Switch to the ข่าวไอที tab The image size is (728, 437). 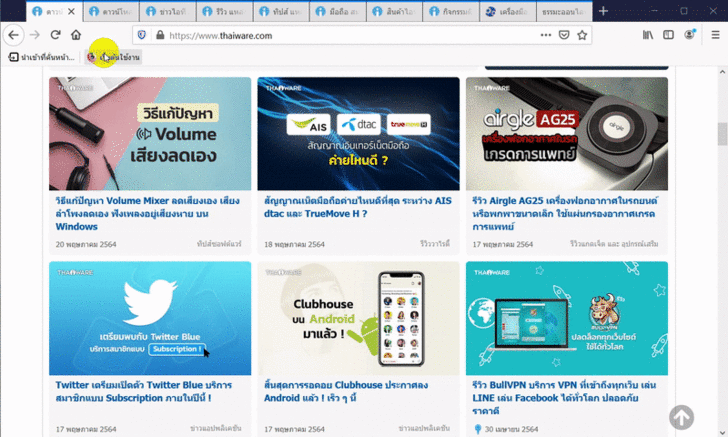(168, 12)
